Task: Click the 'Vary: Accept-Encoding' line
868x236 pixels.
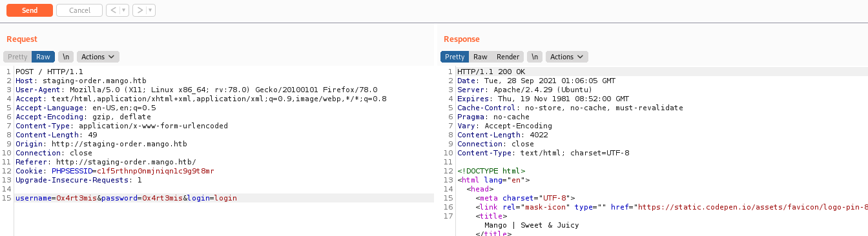Action: (x=504, y=126)
